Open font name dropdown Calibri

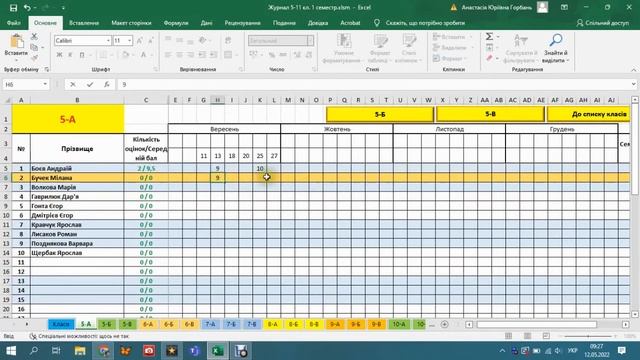click(108, 41)
